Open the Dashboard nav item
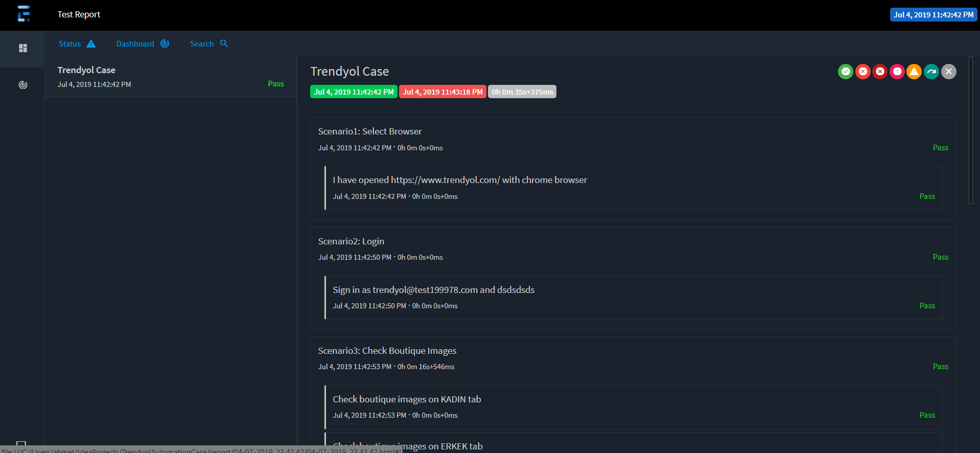 pyautogui.click(x=143, y=44)
